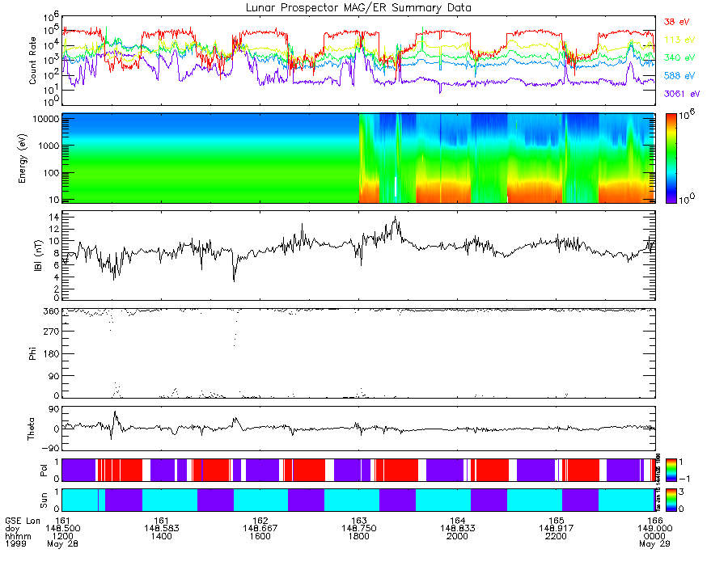
Task: Select the purple '3061 eV' legend label
Action: point(682,94)
